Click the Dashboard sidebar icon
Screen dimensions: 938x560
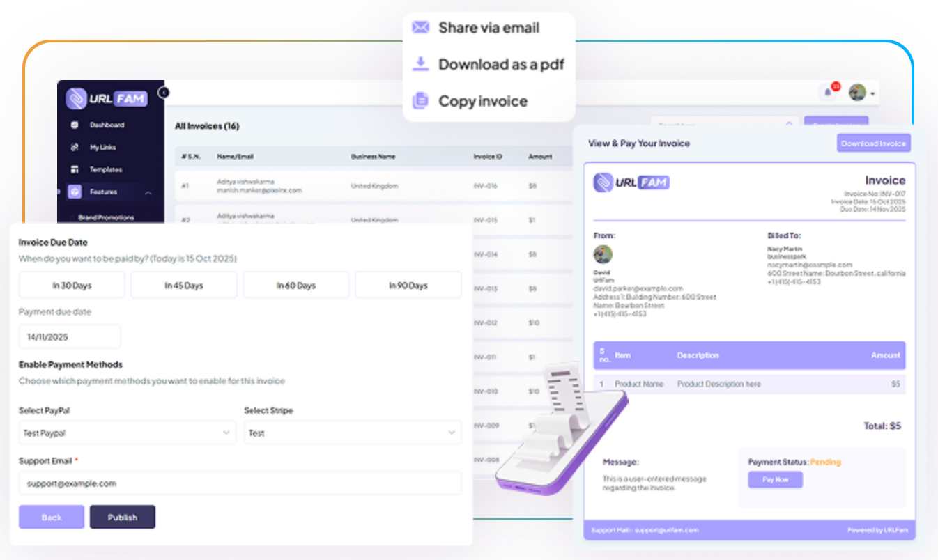tap(75, 125)
